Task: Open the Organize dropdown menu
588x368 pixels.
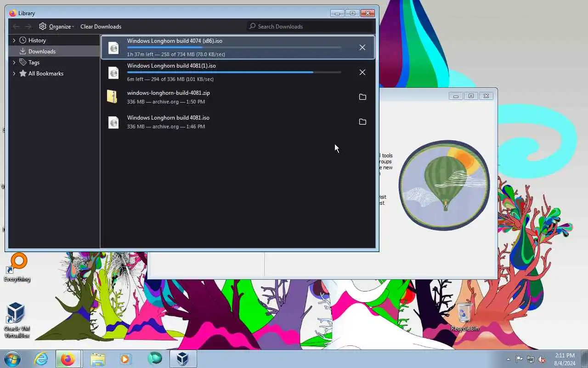Action: pos(57,26)
